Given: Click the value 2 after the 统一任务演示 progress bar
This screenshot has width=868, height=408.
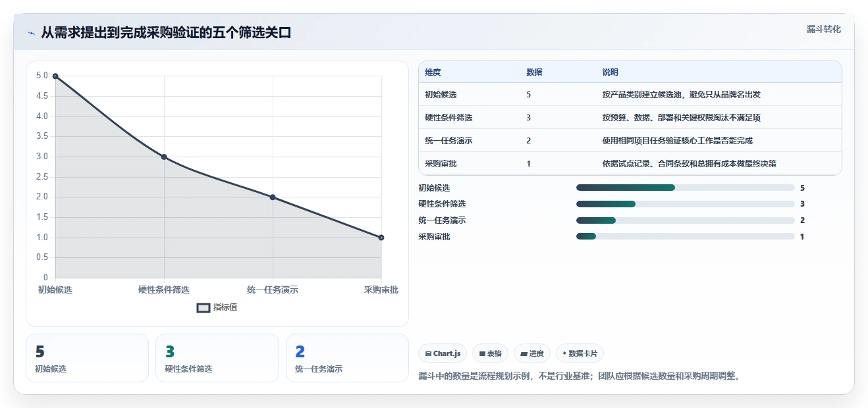Looking at the screenshot, I should click(x=803, y=220).
